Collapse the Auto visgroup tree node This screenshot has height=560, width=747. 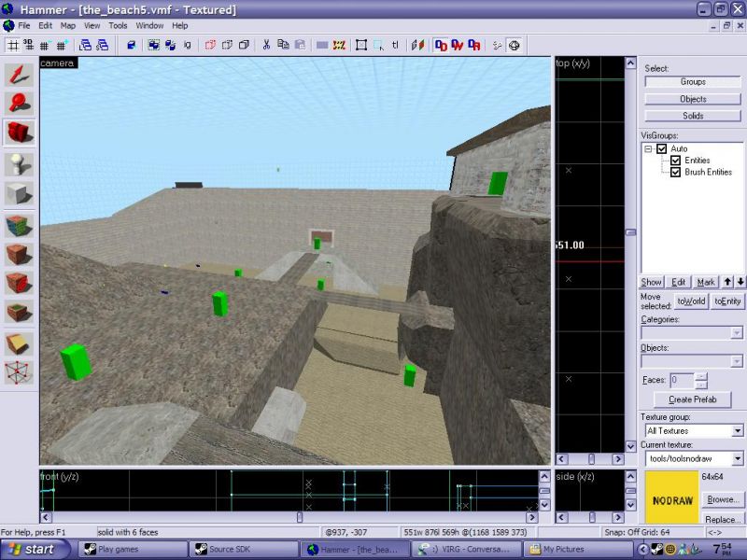tap(648, 149)
